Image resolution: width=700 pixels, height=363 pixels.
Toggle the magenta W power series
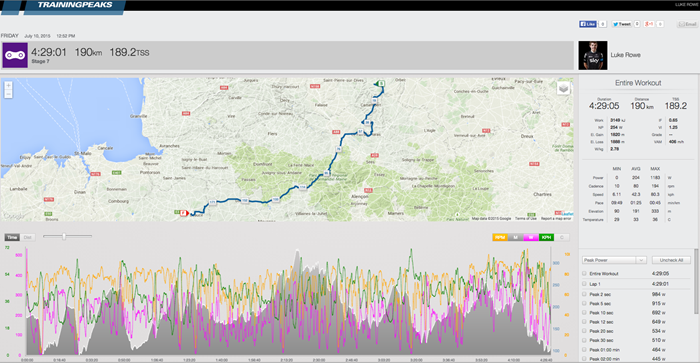tap(531, 237)
